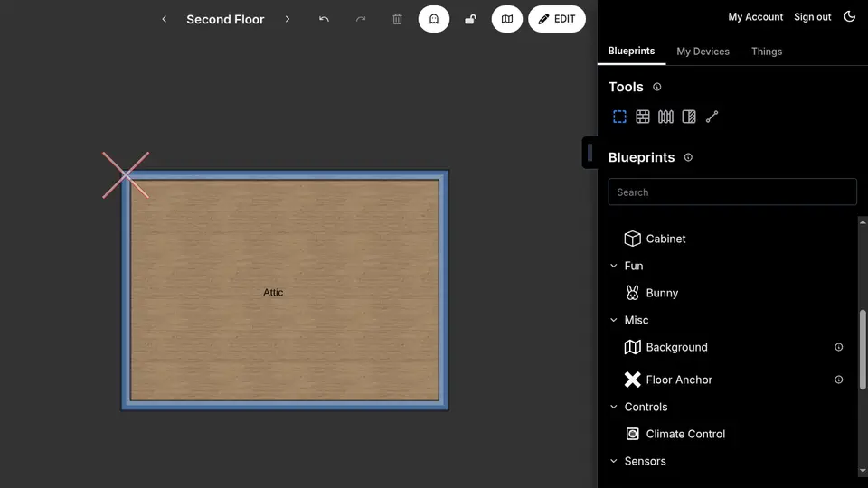Toggle the map background button
Screen dimensions: 868x488
[x=506, y=19]
